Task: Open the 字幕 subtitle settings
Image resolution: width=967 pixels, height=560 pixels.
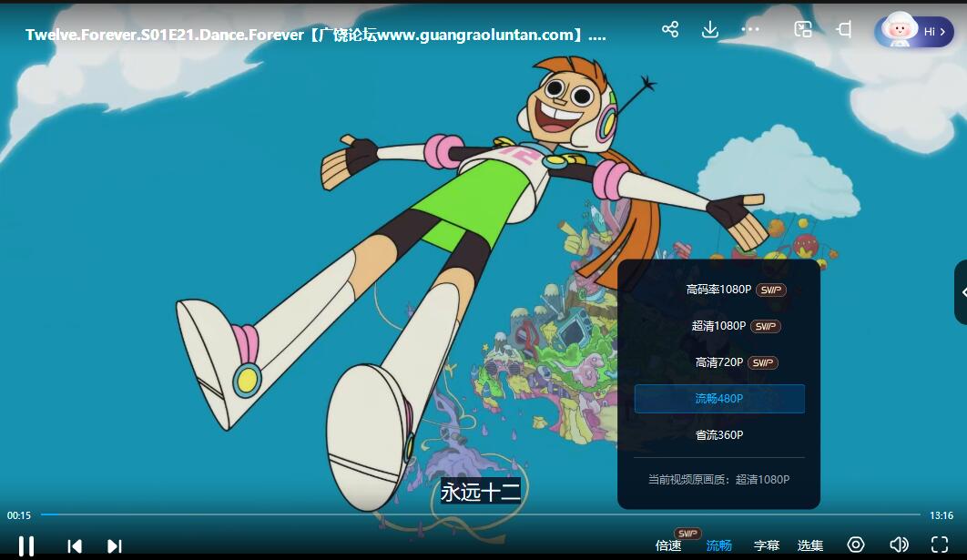Action: tap(767, 545)
